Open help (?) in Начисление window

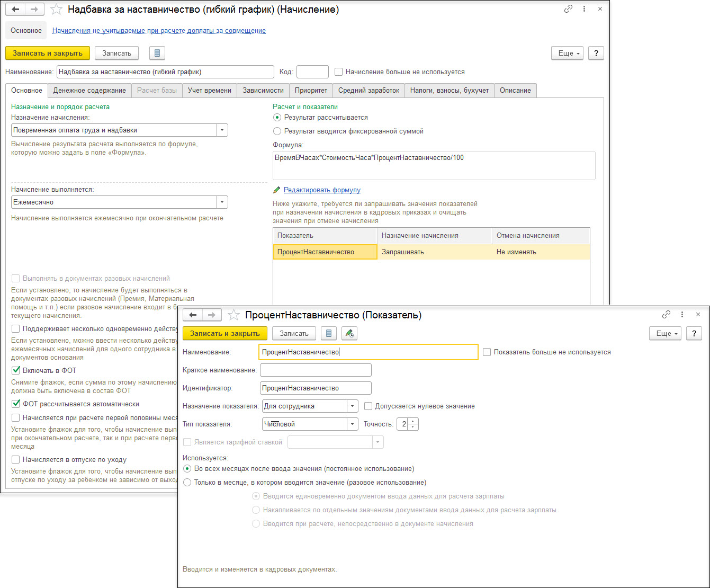(596, 53)
